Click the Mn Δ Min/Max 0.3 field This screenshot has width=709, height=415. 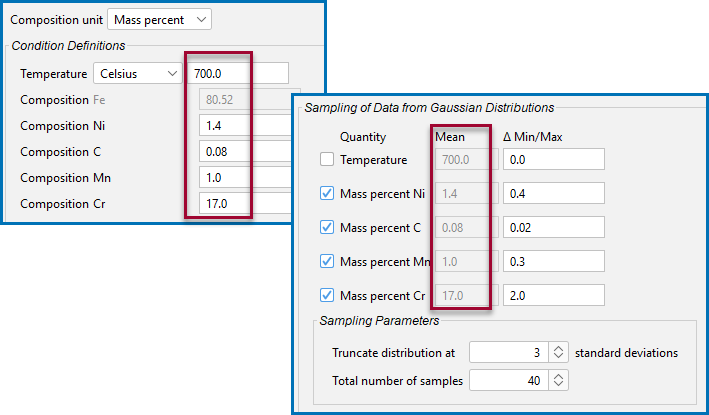[554, 261]
